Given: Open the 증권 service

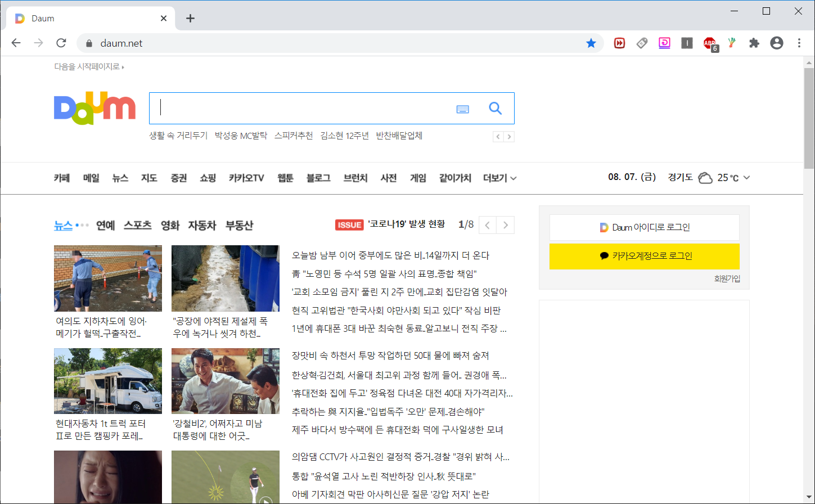Looking at the screenshot, I should [x=179, y=178].
